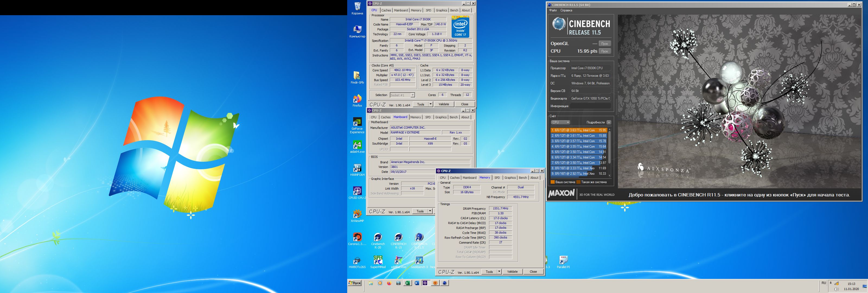Screen dimensions: 868x293
Task: Click RU language indicator in system tray
Action: pyautogui.click(x=824, y=283)
